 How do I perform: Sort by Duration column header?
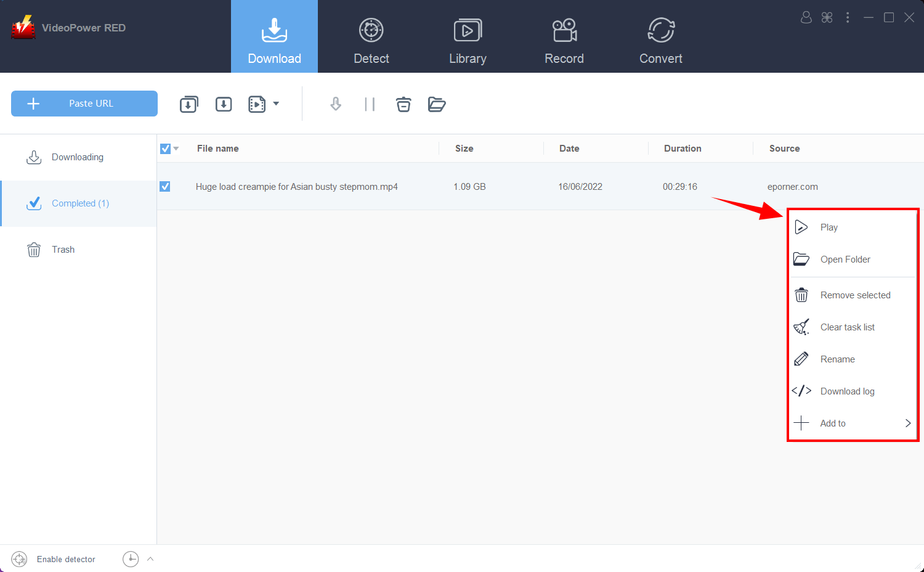point(683,149)
